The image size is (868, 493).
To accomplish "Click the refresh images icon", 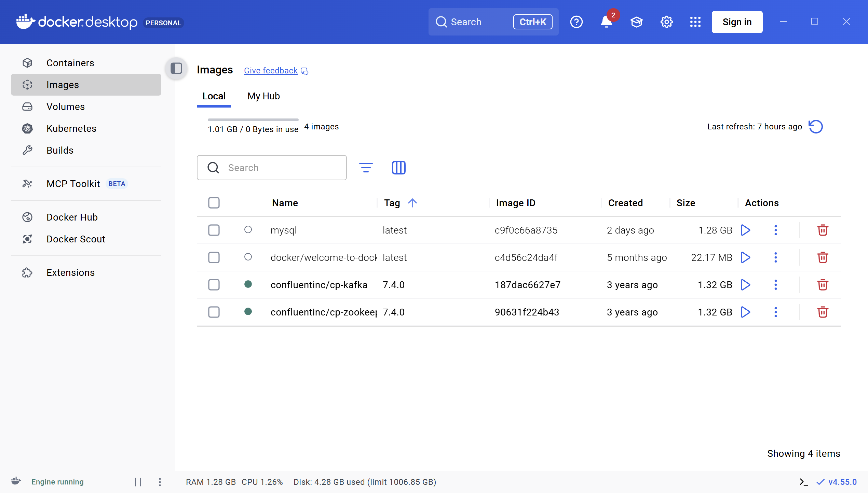I will point(816,127).
